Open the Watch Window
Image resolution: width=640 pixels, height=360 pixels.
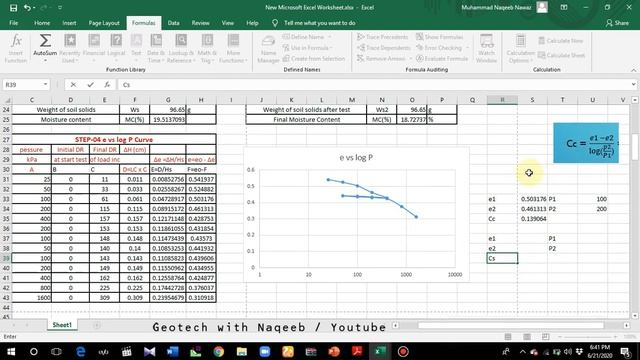[x=487, y=49]
